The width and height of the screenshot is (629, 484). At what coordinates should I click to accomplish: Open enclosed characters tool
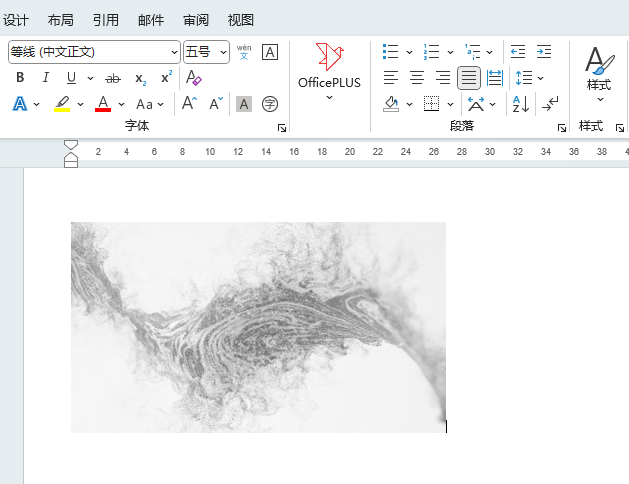tap(270, 104)
